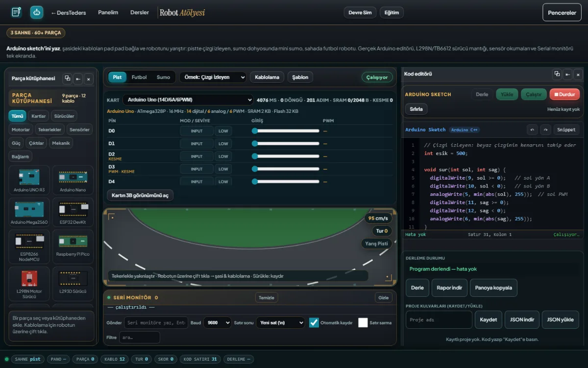588x368 pixels.
Task: Collapse the Kod editörü panel
Action: click(567, 74)
